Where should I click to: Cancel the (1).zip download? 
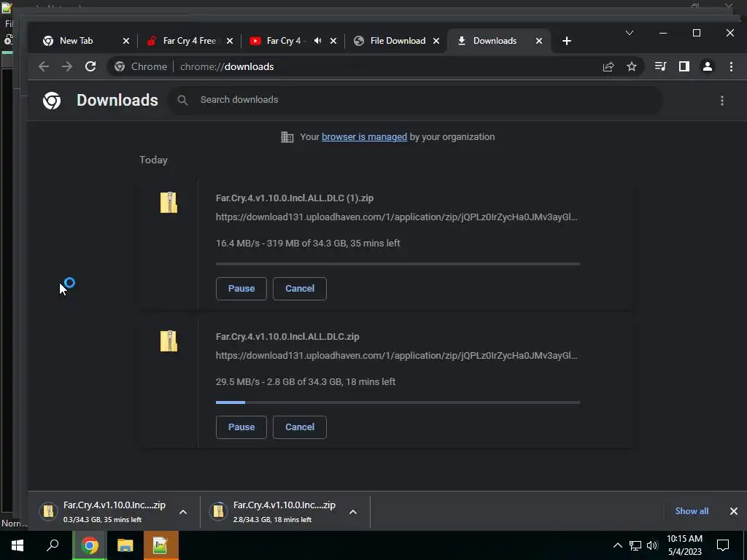pos(300,289)
